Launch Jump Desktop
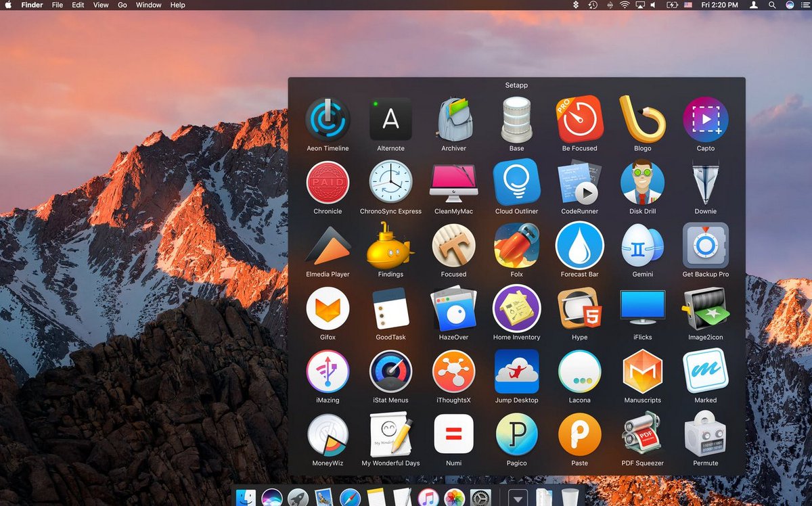This screenshot has width=812, height=506. point(516,371)
